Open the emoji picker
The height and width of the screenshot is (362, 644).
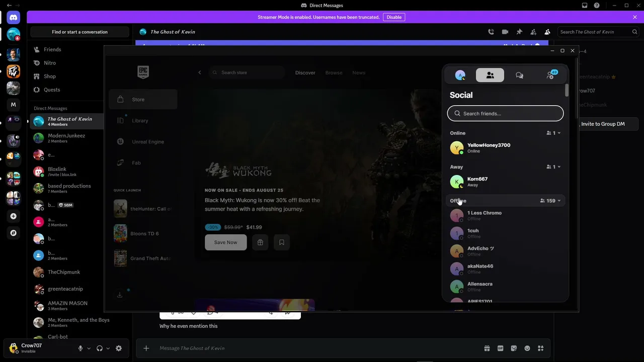tap(527, 348)
